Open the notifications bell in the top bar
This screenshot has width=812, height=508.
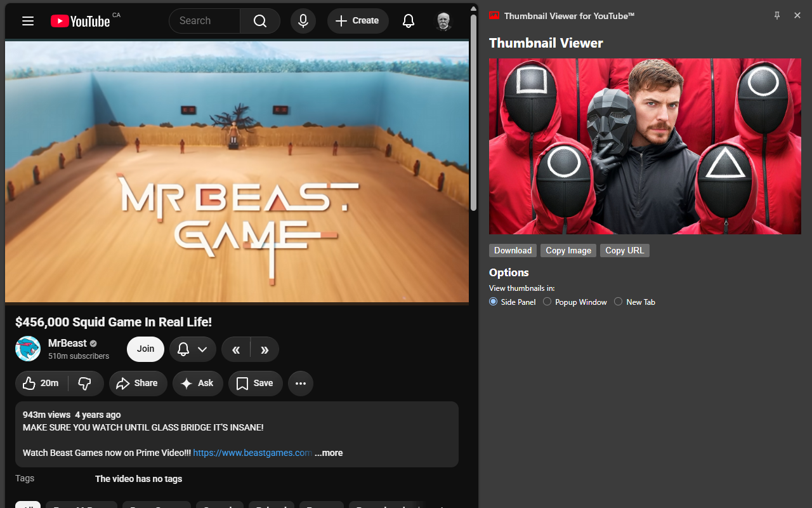click(409, 21)
